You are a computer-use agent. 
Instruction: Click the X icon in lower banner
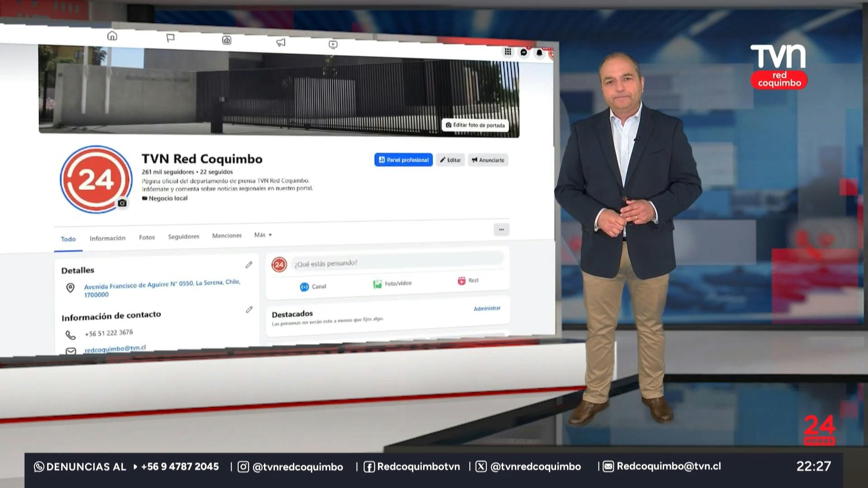point(481,466)
